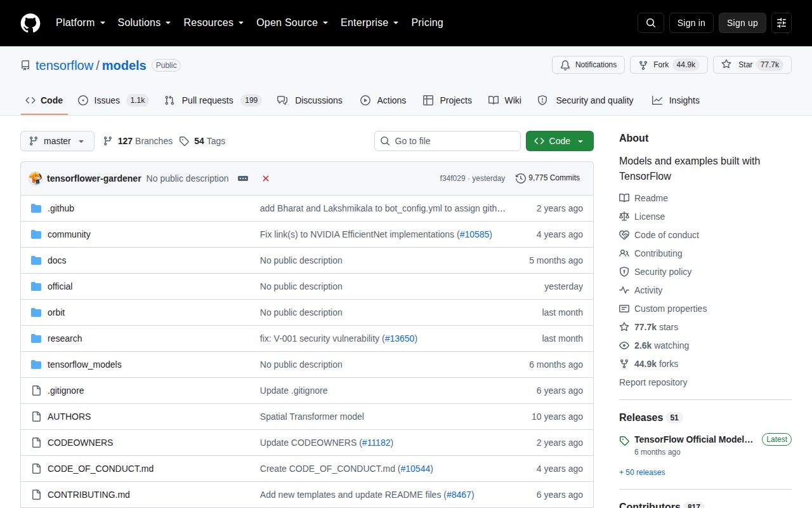Star the models repository
Viewport: 812px width, 508px height.
tap(752, 65)
